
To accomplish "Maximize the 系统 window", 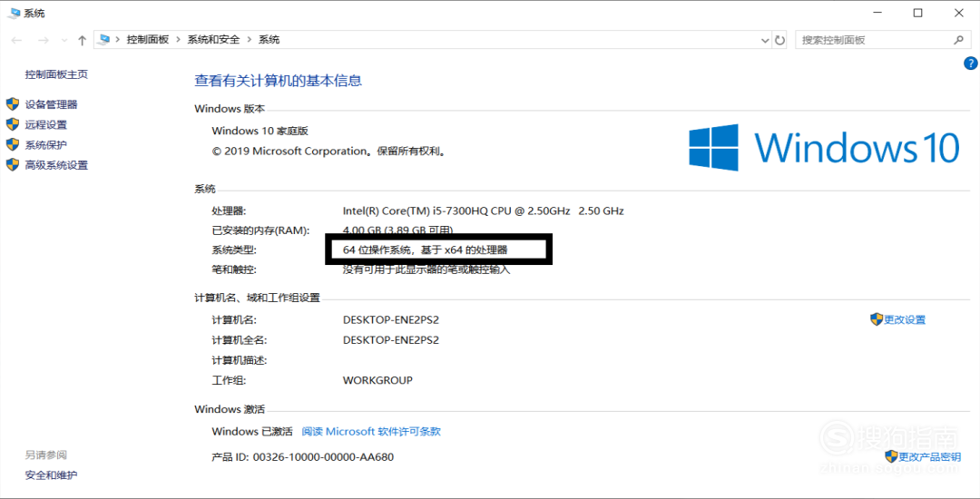I will click(917, 13).
